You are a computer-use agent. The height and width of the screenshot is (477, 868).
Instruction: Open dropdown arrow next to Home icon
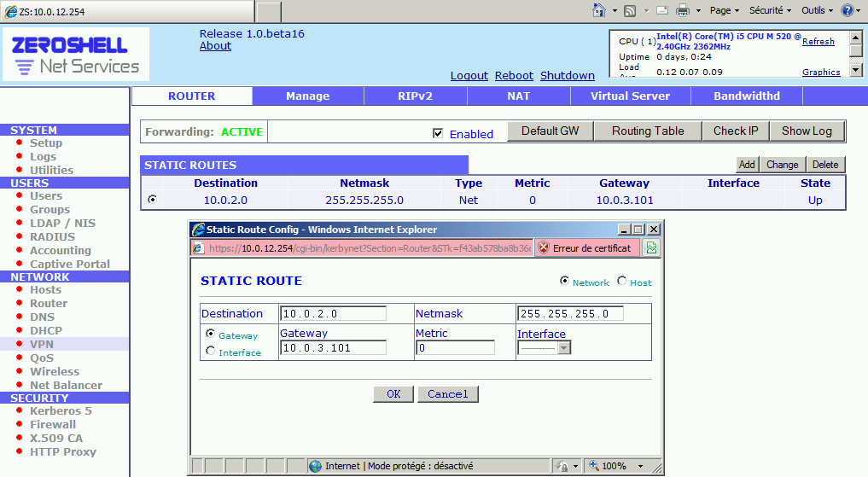[x=615, y=10]
